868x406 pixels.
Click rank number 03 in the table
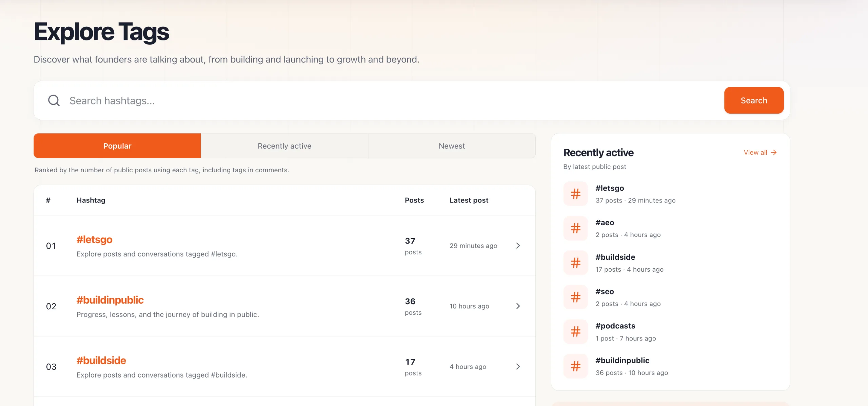point(51,367)
